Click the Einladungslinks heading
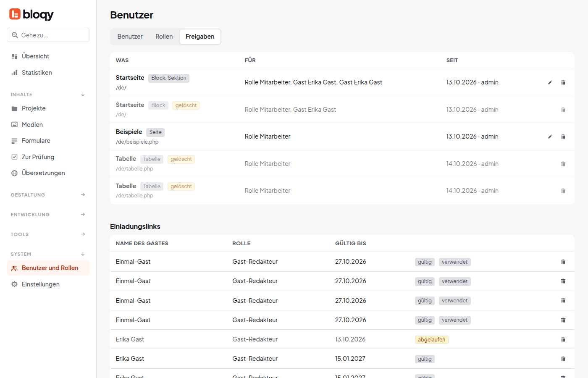The height and width of the screenshot is (378, 588). [x=135, y=226]
